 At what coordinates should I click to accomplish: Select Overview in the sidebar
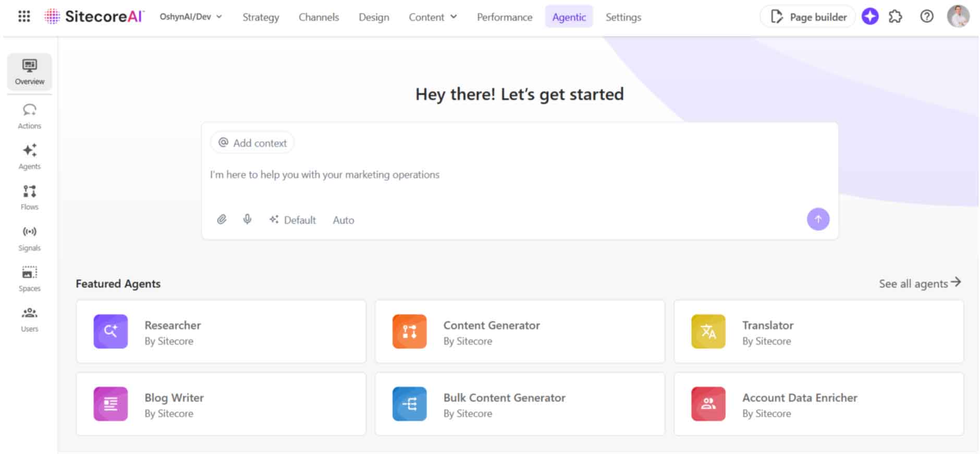(30, 71)
